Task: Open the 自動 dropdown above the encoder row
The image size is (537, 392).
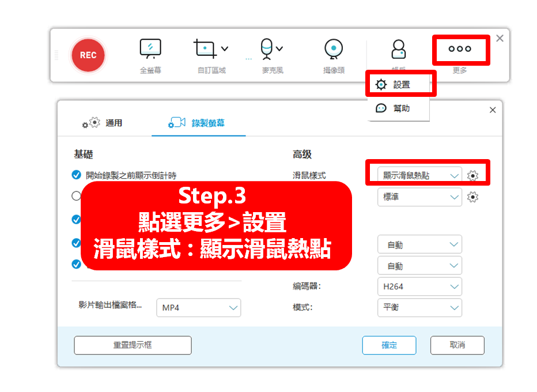Action: click(419, 266)
